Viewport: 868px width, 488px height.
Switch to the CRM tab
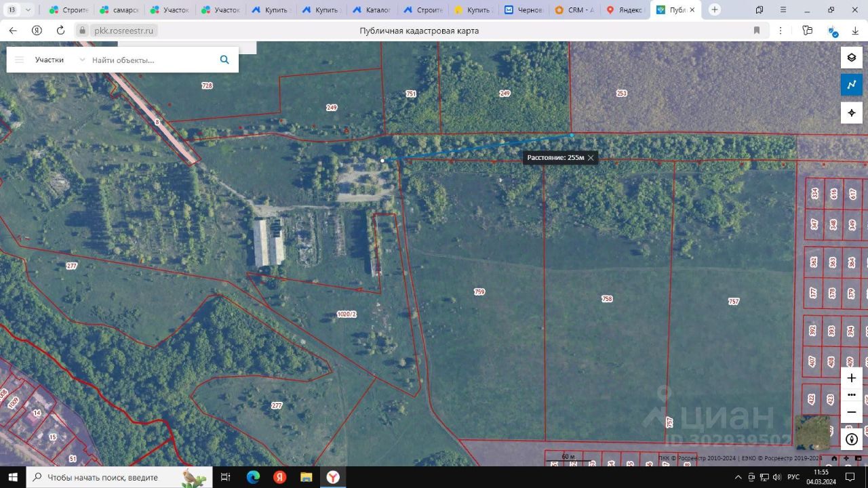574,10
